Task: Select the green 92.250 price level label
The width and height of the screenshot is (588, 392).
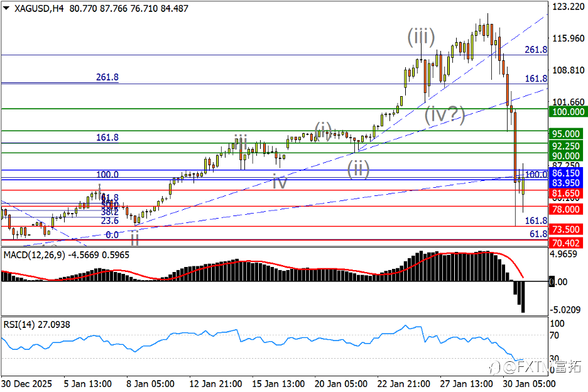Action: (x=566, y=146)
